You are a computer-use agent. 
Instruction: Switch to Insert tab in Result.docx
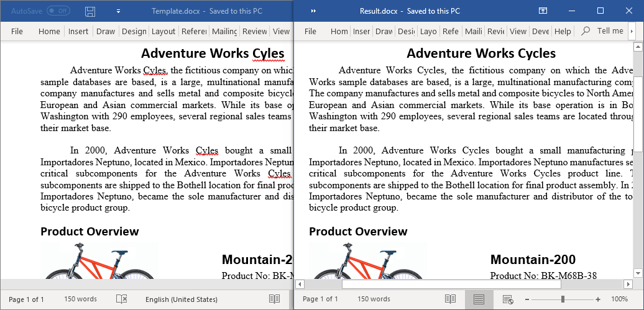[x=361, y=31]
